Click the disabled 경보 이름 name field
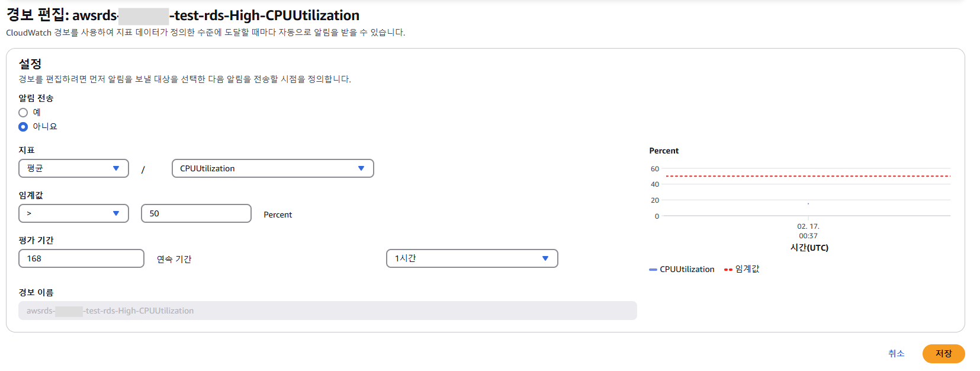 [327, 311]
